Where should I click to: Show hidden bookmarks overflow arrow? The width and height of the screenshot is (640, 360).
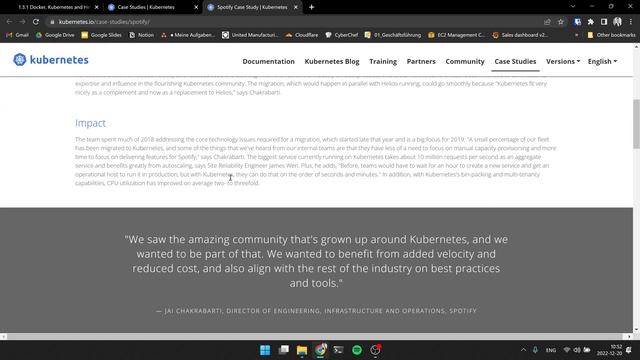click(576, 35)
